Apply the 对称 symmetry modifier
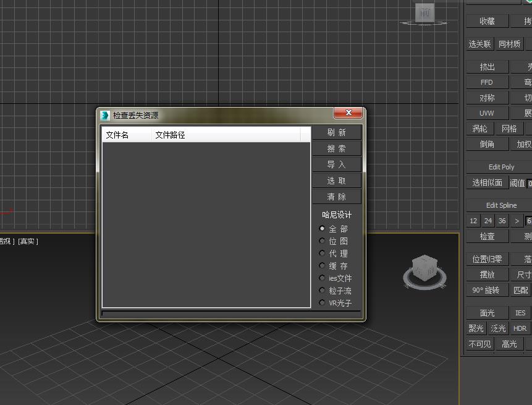The height and width of the screenshot is (405, 532). pyautogui.click(x=488, y=98)
